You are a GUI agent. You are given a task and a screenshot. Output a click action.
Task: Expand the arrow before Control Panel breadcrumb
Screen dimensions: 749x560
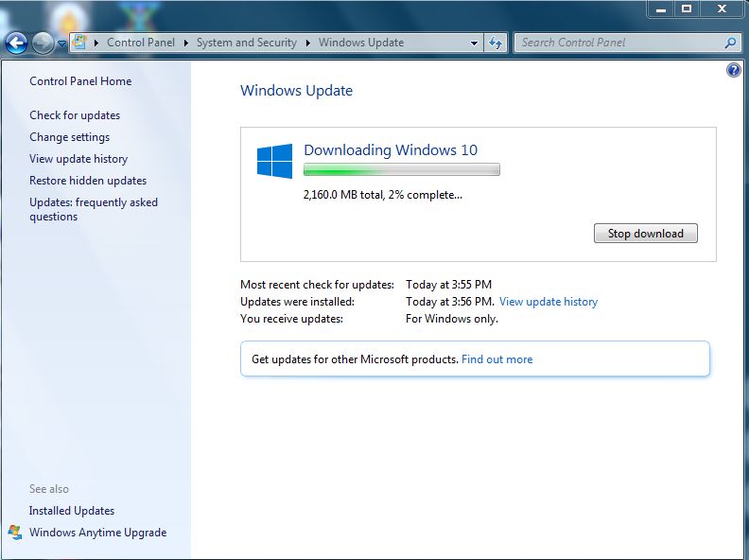(x=96, y=43)
